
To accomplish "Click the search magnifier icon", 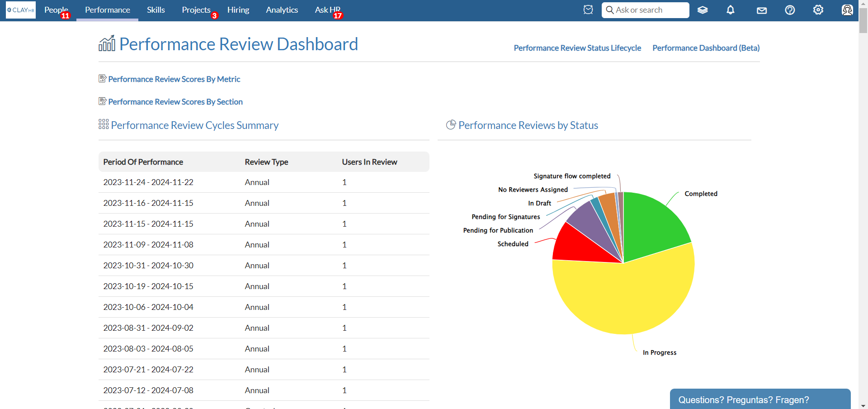I will pos(610,10).
